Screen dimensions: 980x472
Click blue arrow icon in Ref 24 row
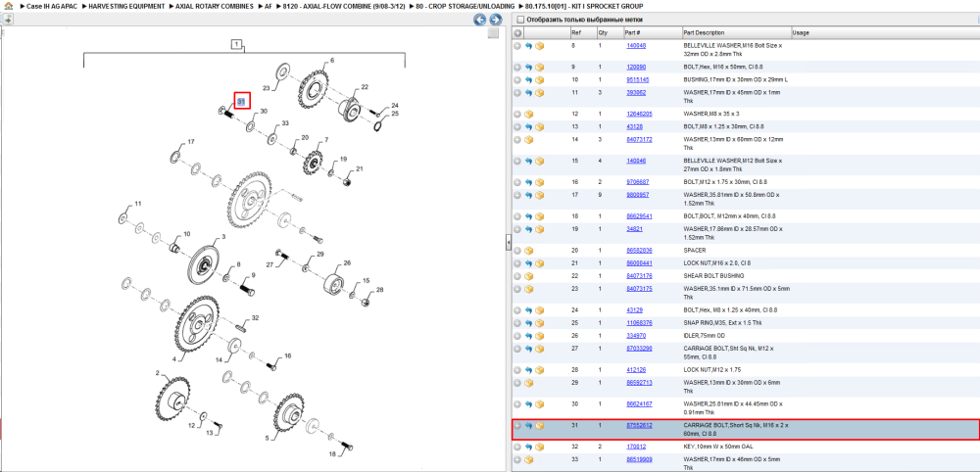pos(529,310)
